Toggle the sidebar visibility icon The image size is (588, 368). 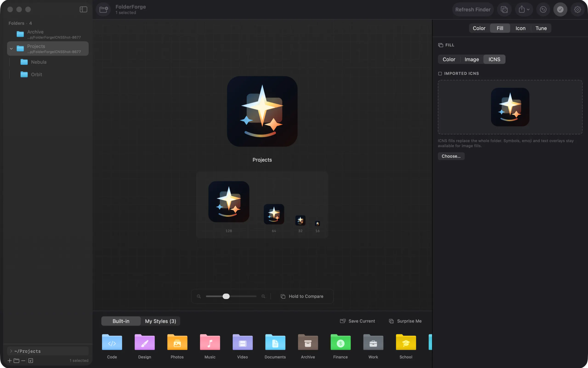[x=83, y=9]
